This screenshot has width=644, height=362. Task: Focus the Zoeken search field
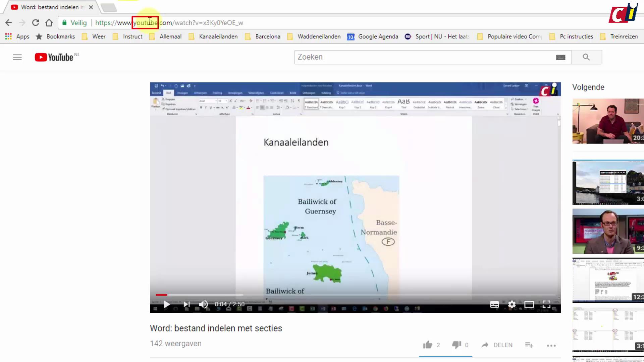(x=424, y=57)
